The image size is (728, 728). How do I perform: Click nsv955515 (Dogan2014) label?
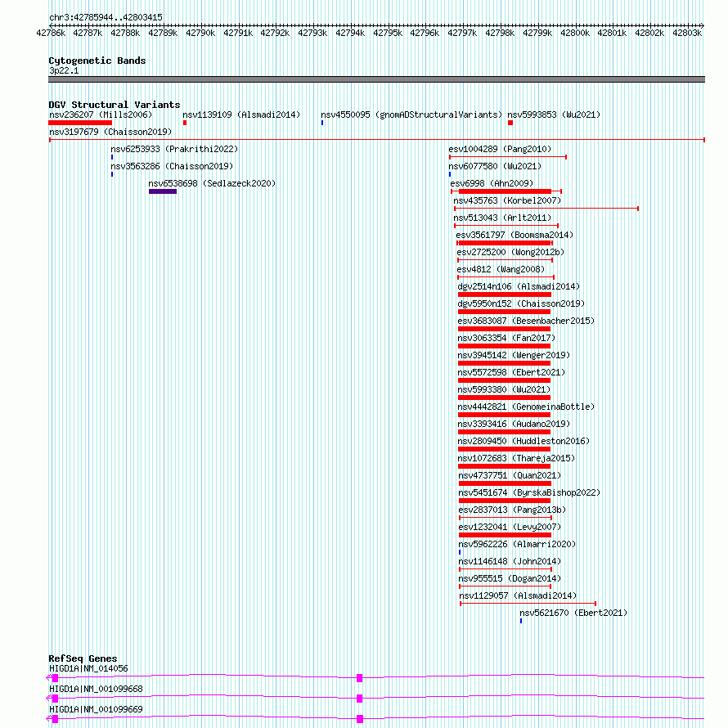click(510, 578)
